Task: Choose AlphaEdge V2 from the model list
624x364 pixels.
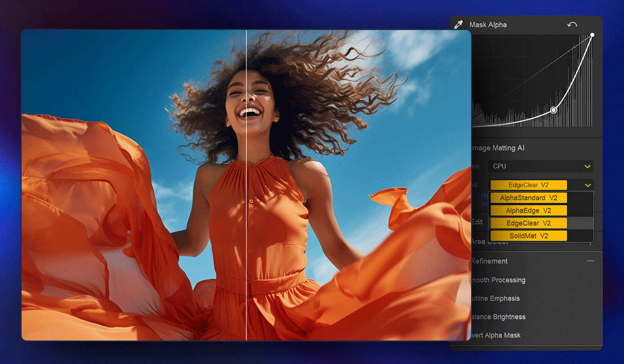Action: (x=528, y=211)
